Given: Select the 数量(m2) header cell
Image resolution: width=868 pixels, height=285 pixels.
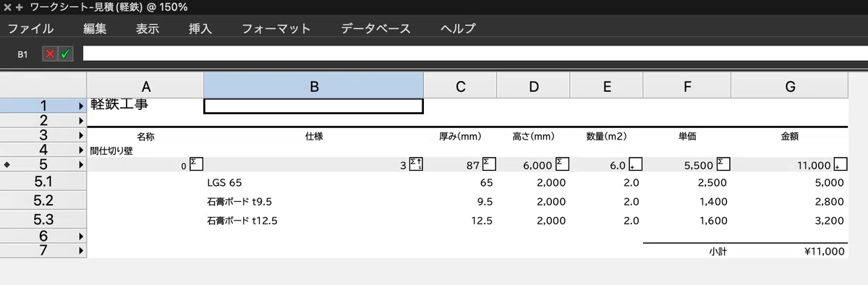Looking at the screenshot, I should 606,135.
